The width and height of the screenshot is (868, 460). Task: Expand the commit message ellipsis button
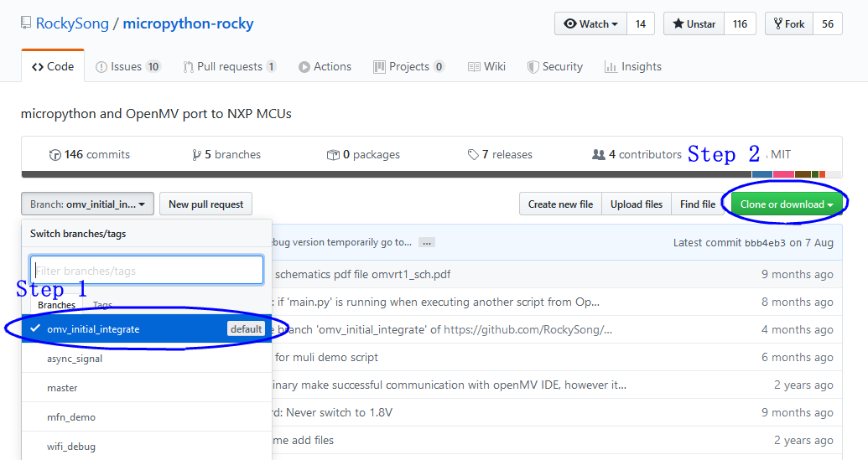[x=426, y=242]
